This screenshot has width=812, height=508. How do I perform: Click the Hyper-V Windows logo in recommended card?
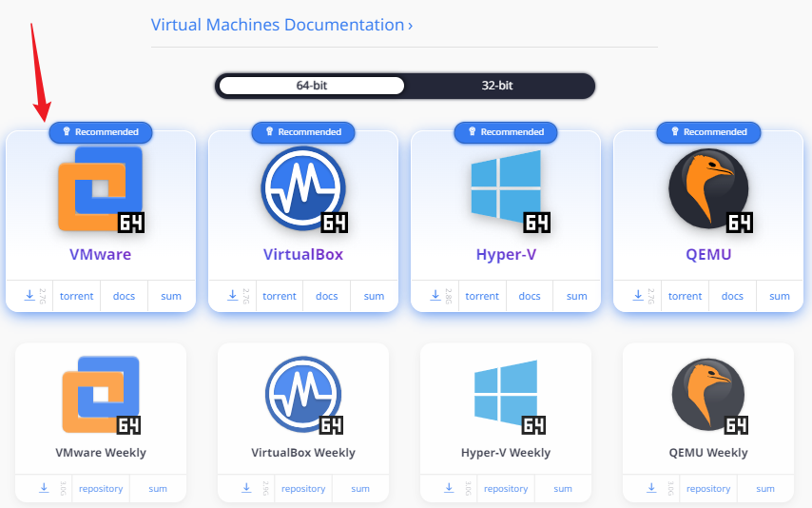pos(509,191)
